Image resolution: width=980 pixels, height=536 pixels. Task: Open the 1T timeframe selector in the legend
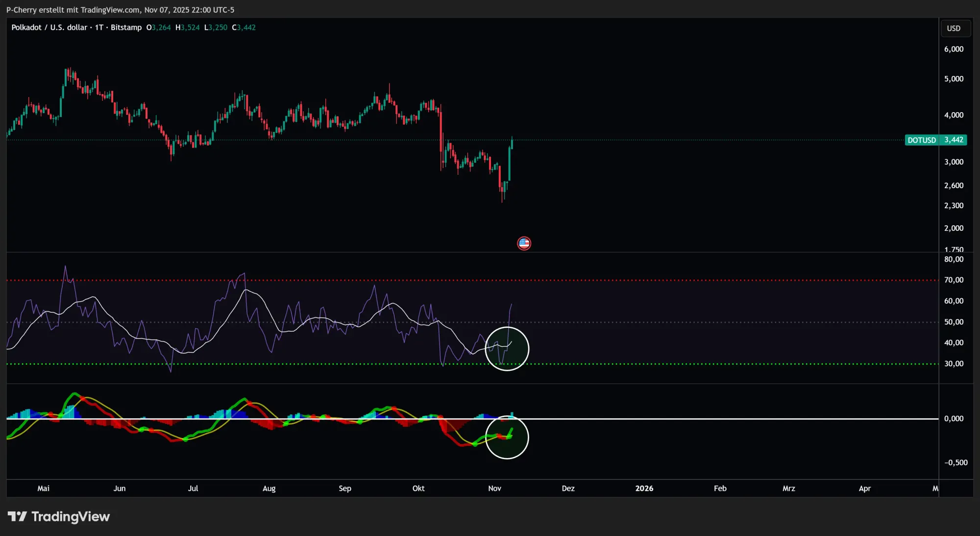[100, 27]
